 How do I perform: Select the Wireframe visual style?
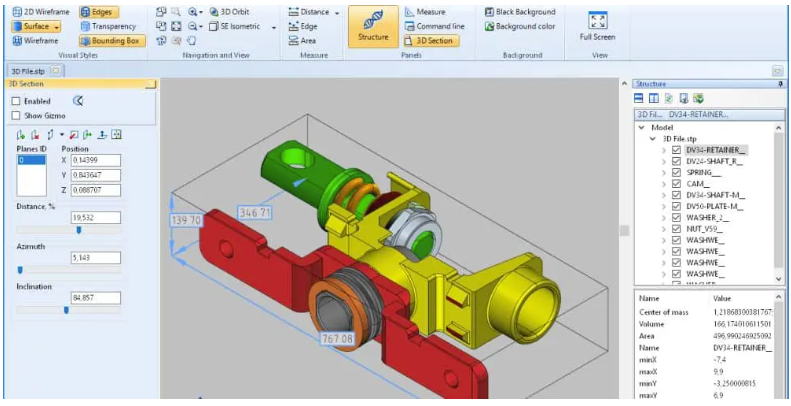click(x=35, y=41)
